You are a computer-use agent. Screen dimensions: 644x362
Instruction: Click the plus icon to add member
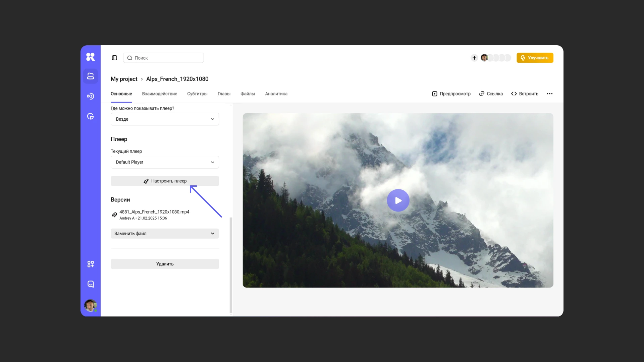pos(474,58)
